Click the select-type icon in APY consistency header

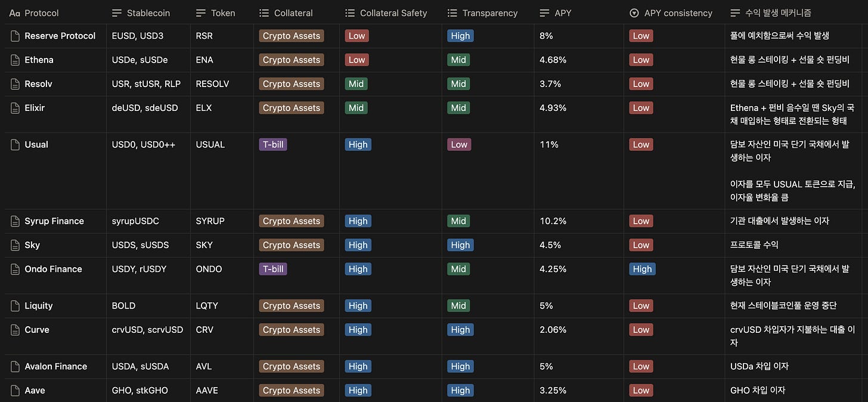tap(634, 13)
